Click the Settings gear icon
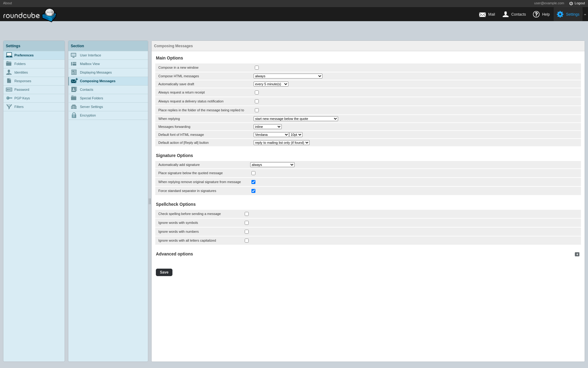 (x=560, y=14)
